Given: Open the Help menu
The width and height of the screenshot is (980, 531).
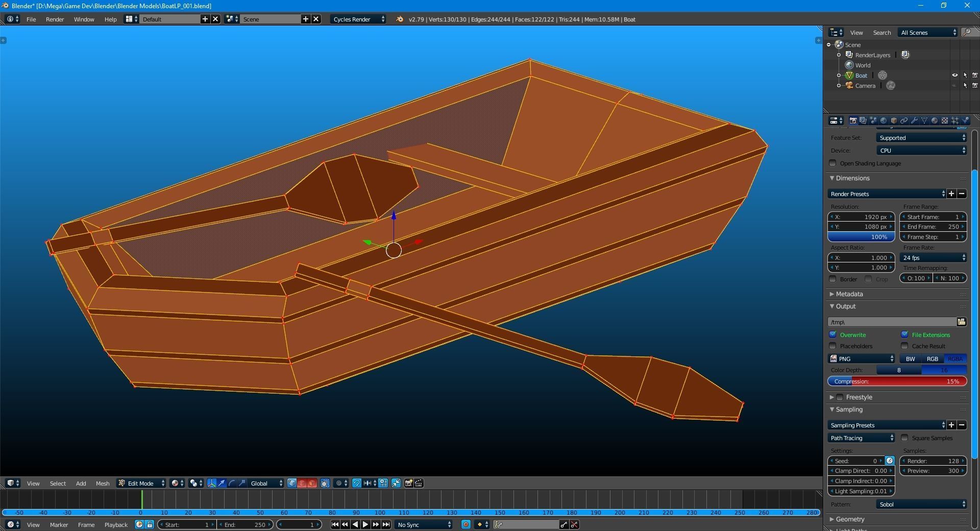Looking at the screenshot, I should point(110,19).
